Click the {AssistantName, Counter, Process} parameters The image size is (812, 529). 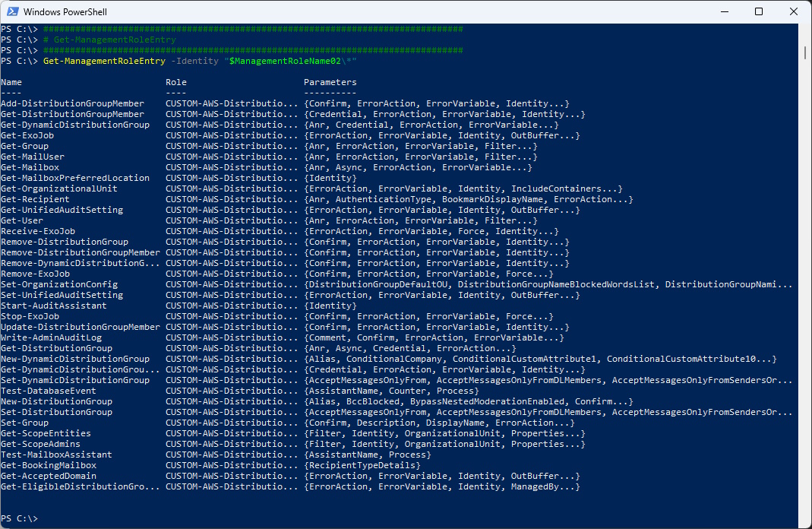pos(391,391)
